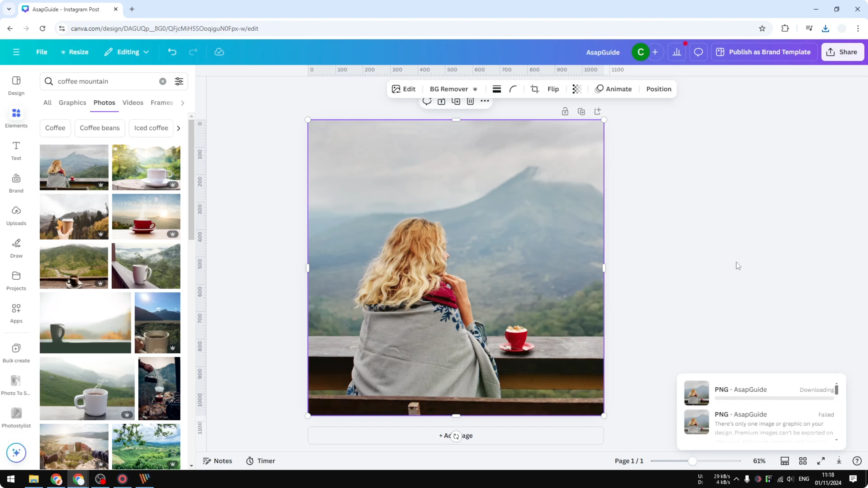The width and height of the screenshot is (868, 488).
Task: Open the Corner rounding control
Action: [x=513, y=89]
